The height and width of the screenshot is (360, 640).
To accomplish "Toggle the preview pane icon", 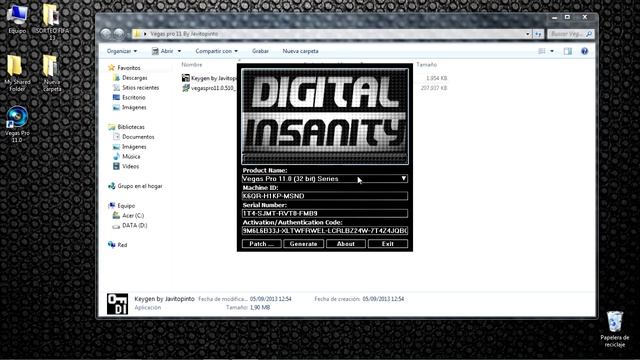I will coord(568,51).
